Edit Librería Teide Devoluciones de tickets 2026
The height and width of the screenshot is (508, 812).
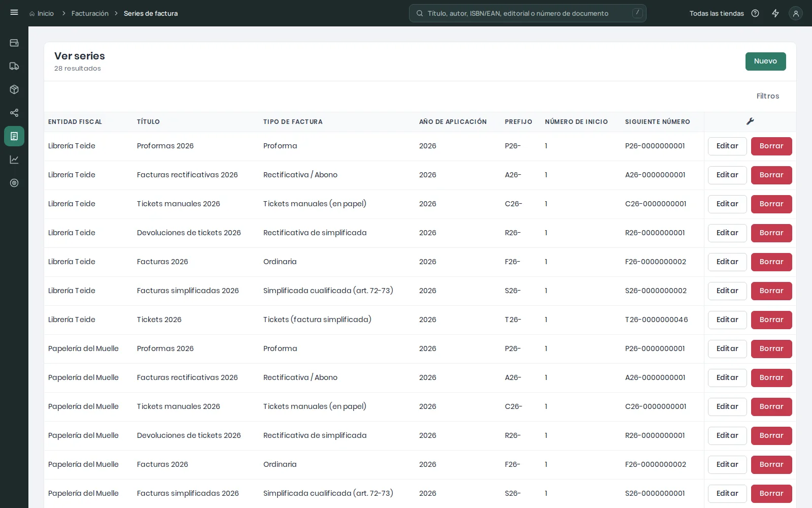click(x=727, y=233)
